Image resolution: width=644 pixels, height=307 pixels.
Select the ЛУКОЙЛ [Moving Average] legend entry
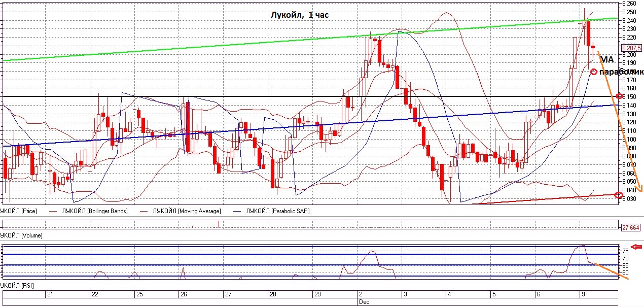(x=187, y=211)
